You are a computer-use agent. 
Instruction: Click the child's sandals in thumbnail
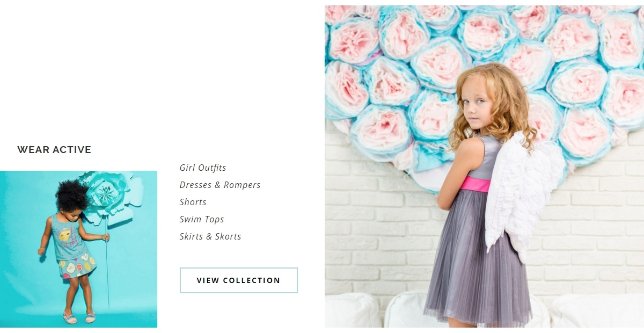(x=79, y=318)
